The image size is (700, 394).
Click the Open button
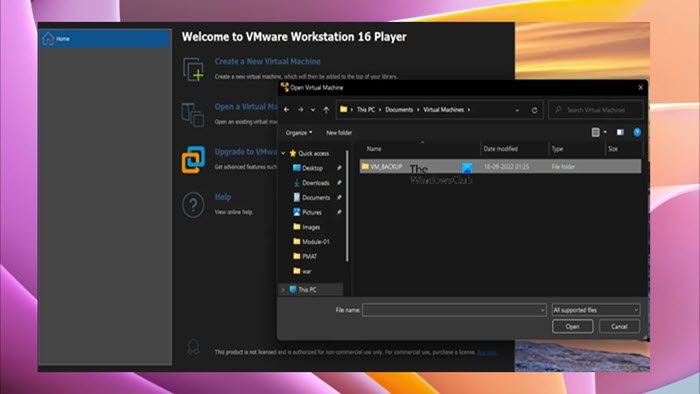point(572,326)
